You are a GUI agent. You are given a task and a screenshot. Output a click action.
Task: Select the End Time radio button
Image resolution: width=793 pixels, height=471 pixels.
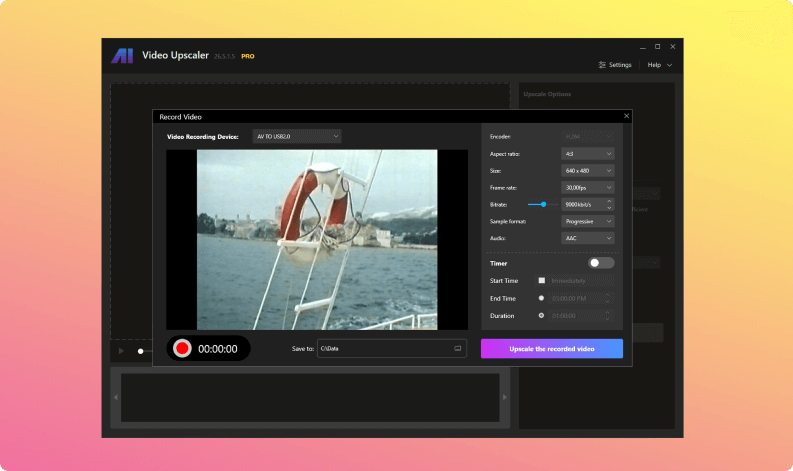(542, 298)
